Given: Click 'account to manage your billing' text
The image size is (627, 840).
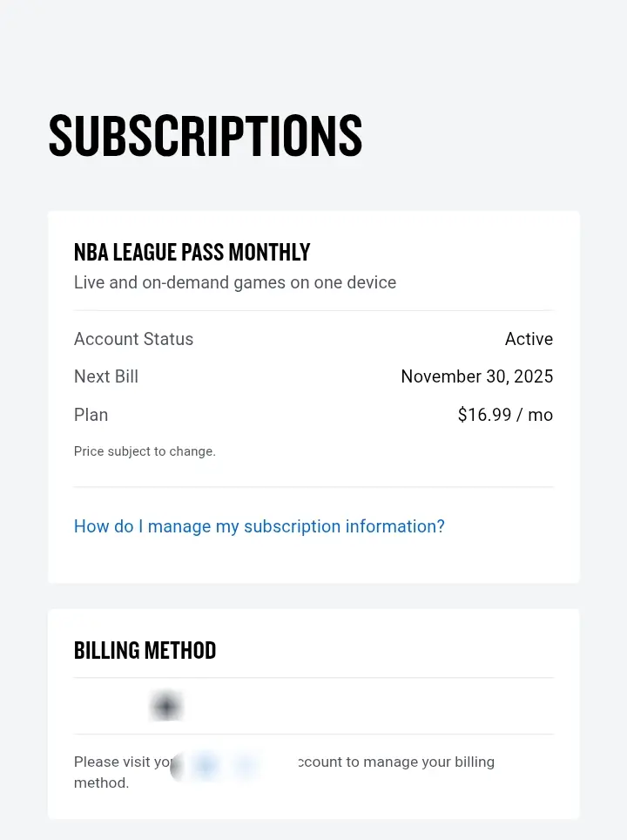Looking at the screenshot, I should pos(396,762).
